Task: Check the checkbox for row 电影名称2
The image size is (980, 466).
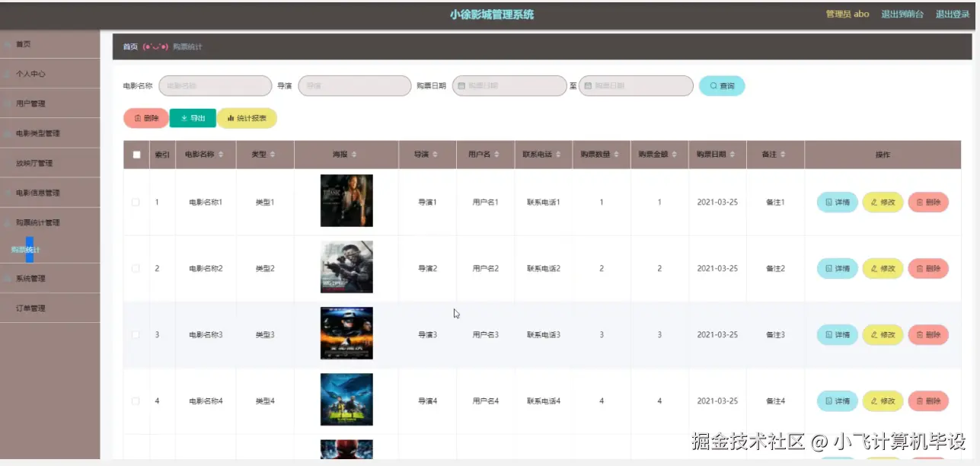Action: point(136,269)
